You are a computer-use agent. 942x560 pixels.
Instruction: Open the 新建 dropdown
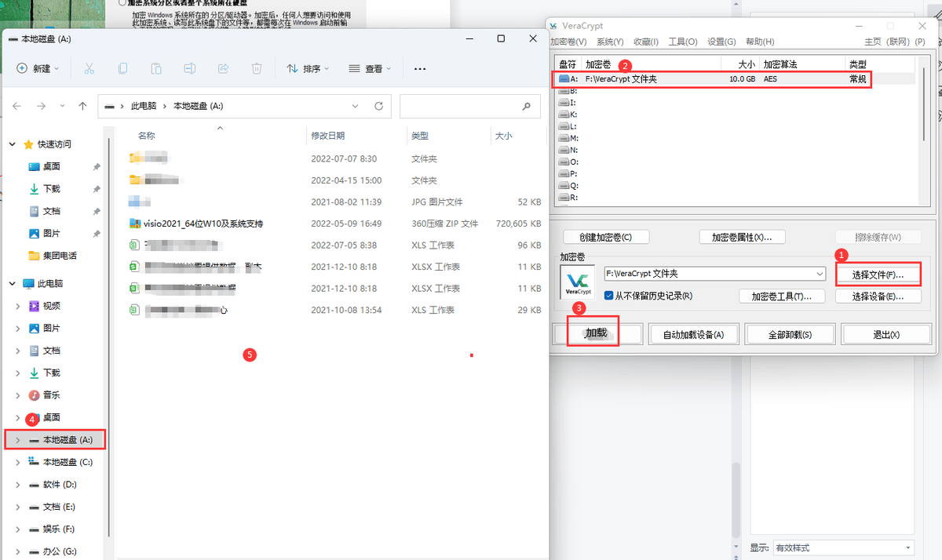pyautogui.click(x=38, y=69)
